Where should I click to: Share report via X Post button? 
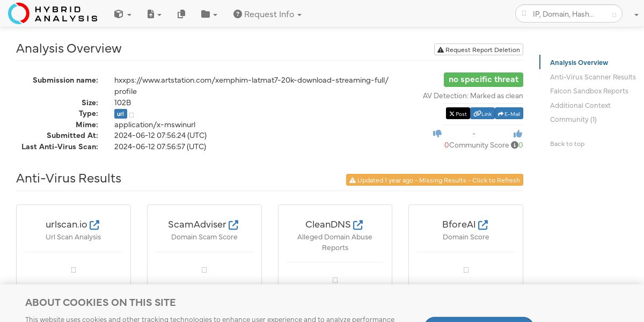coord(458,114)
